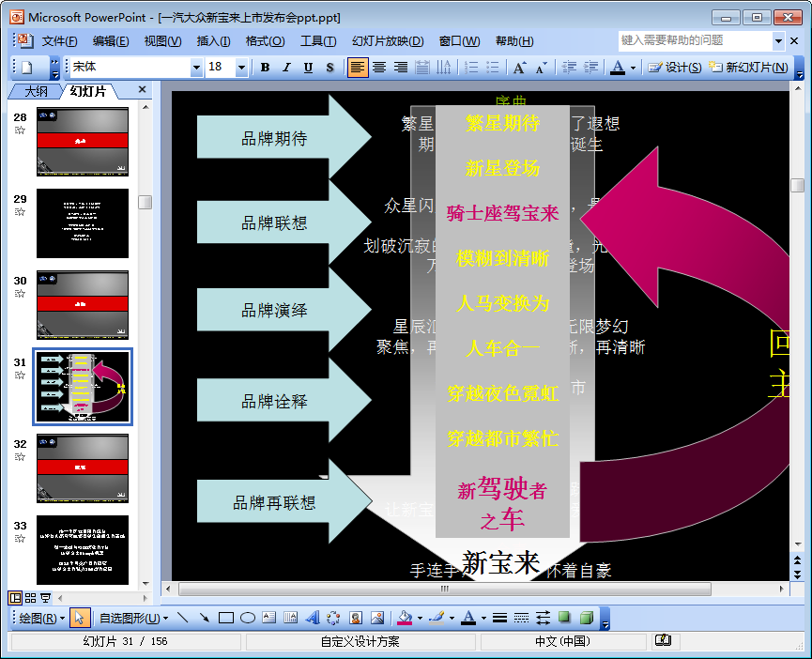Select slide 32 thumbnail

pyautogui.click(x=83, y=468)
